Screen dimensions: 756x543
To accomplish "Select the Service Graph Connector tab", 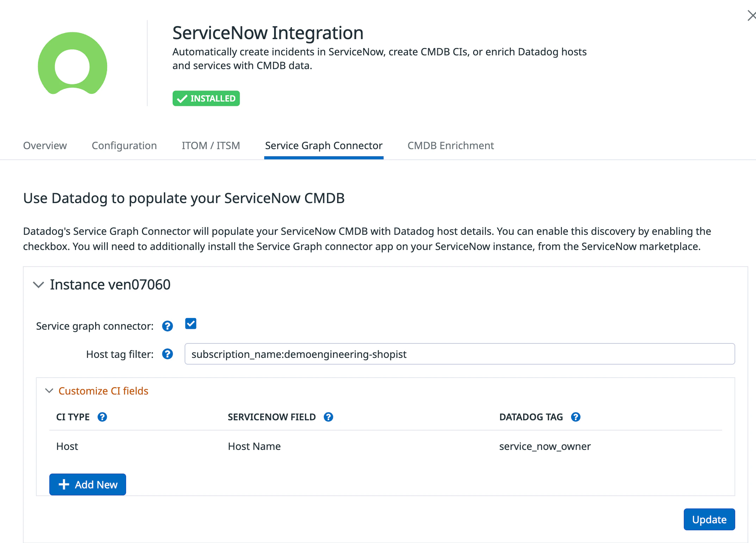I will click(324, 146).
